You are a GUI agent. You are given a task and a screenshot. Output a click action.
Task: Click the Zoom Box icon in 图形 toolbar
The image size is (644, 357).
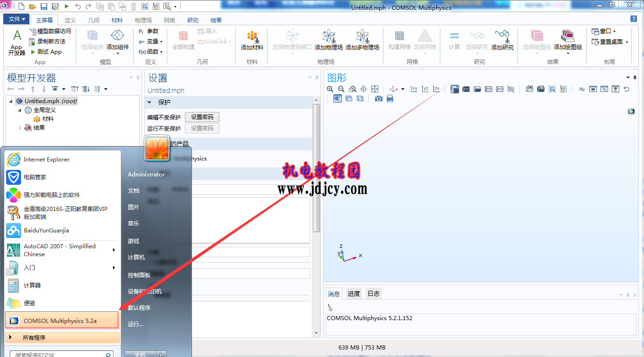(x=353, y=89)
